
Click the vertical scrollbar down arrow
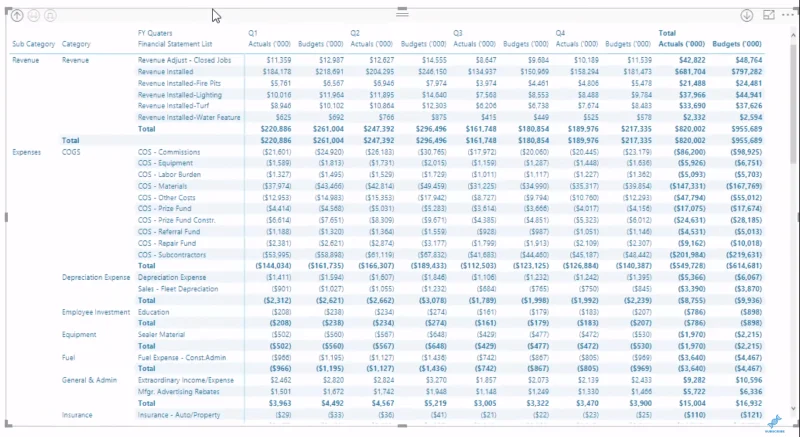[x=793, y=408]
